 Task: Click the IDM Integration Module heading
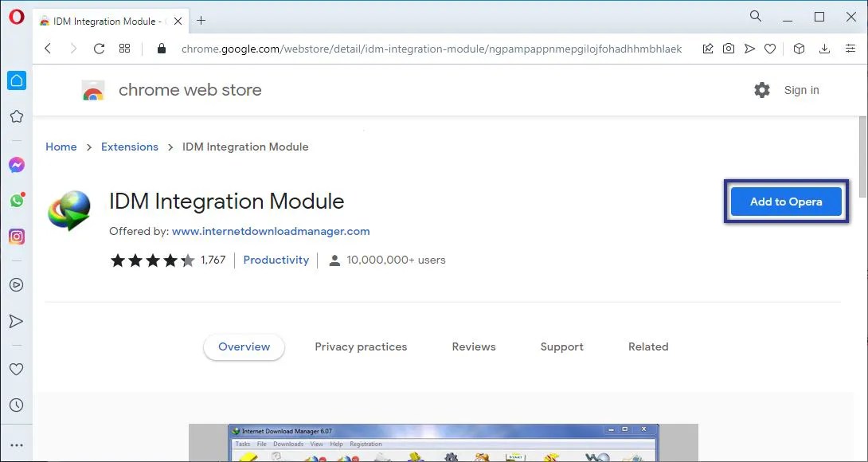(226, 201)
